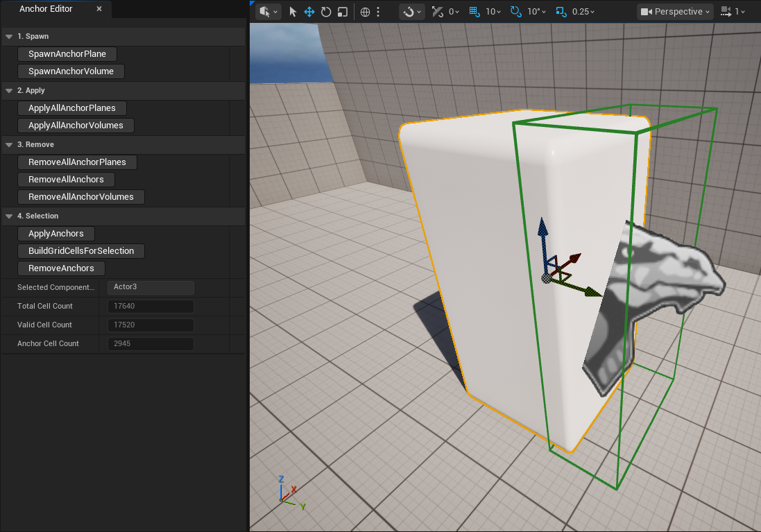Click the SpawnAnchorVolume button

pyautogui.click(x=71, y=71)
